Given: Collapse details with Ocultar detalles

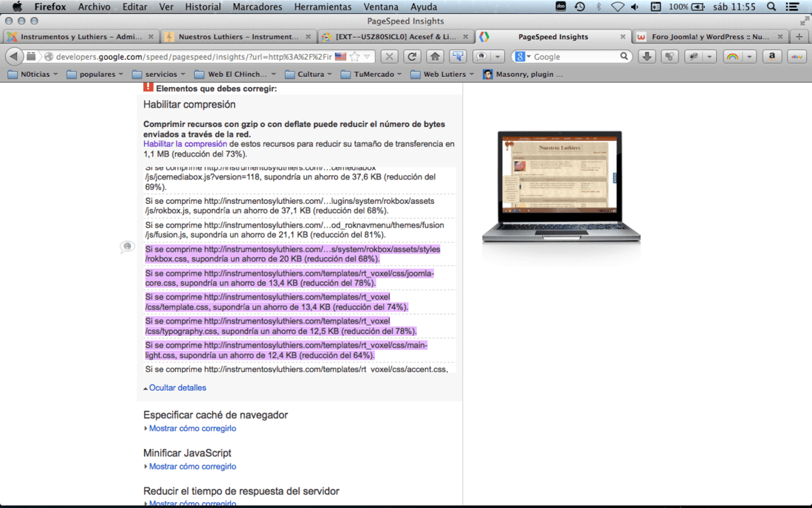Looking at the screenshot, I should 177,388.
